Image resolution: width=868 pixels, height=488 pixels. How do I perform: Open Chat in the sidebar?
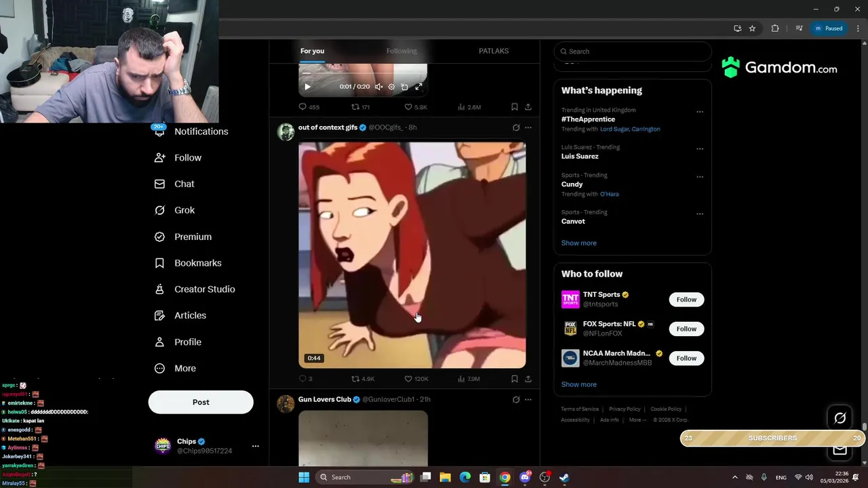(175, 184)
